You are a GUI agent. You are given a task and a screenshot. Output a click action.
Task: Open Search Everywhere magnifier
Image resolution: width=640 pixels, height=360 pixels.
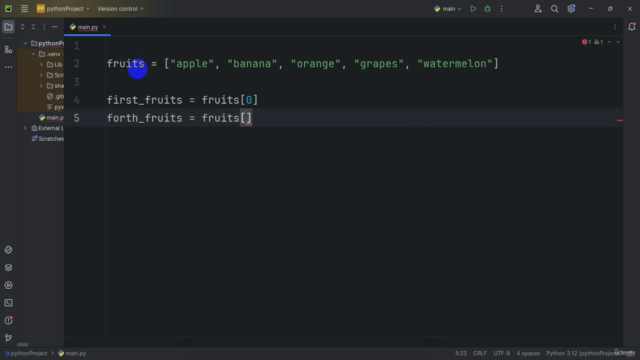pos(554,9)
